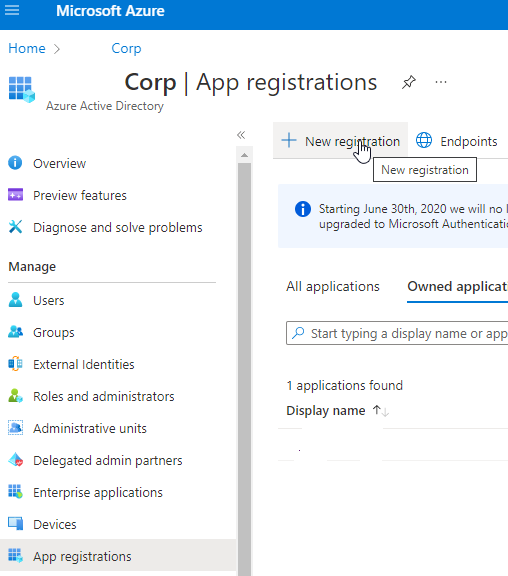The height and width of the screenshot is (576, 508).
Task: Click the New registration button
Action: 341,141
